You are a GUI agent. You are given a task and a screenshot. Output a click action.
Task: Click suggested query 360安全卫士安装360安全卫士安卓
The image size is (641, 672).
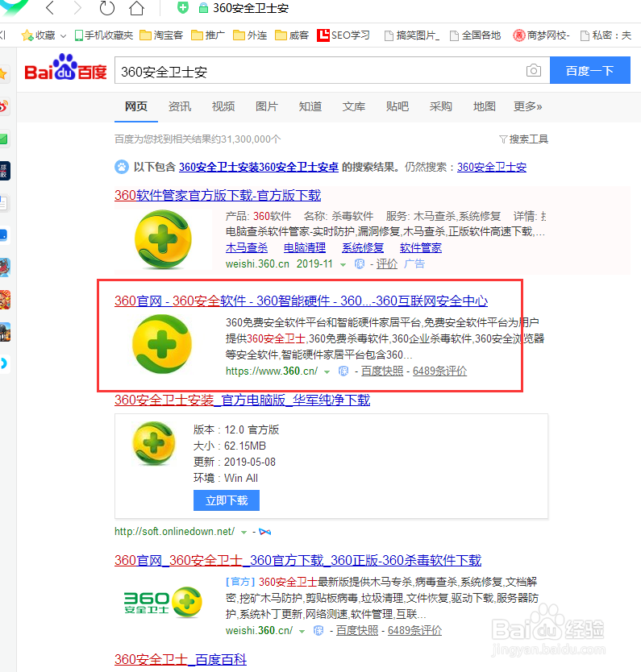pyautogui.click(x=259, y=167)
